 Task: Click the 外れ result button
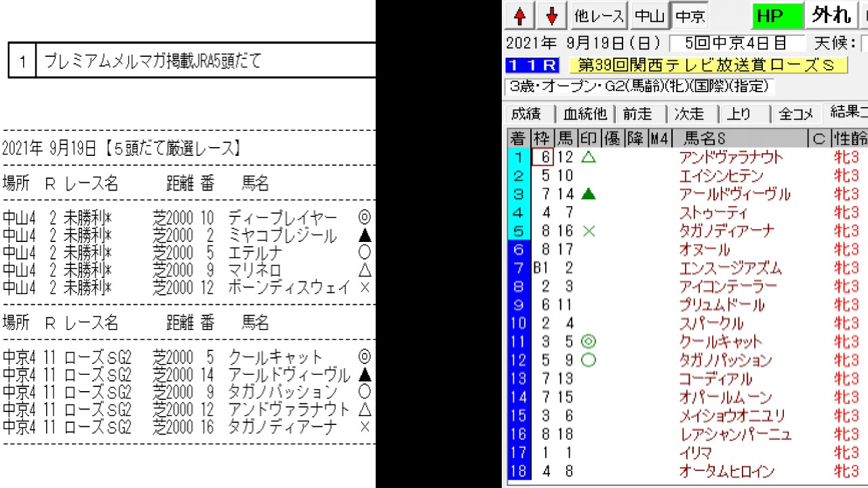pos(831,16)
